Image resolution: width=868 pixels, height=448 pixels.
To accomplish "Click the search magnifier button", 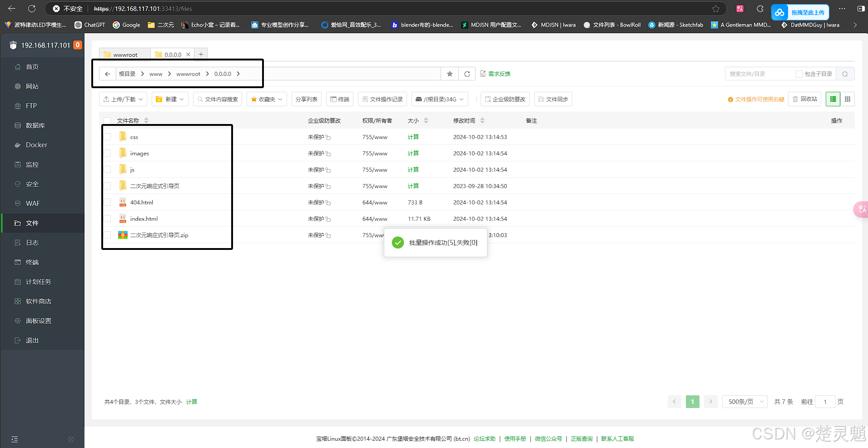I will pos(845,74).
